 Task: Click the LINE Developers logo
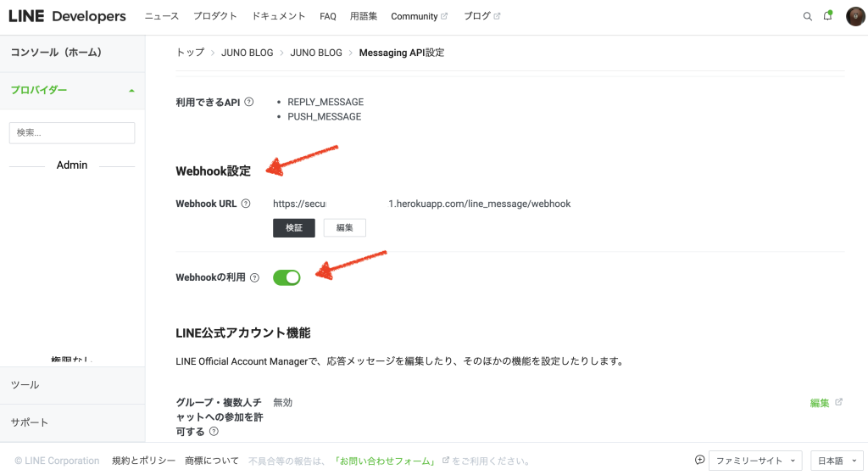68,17
